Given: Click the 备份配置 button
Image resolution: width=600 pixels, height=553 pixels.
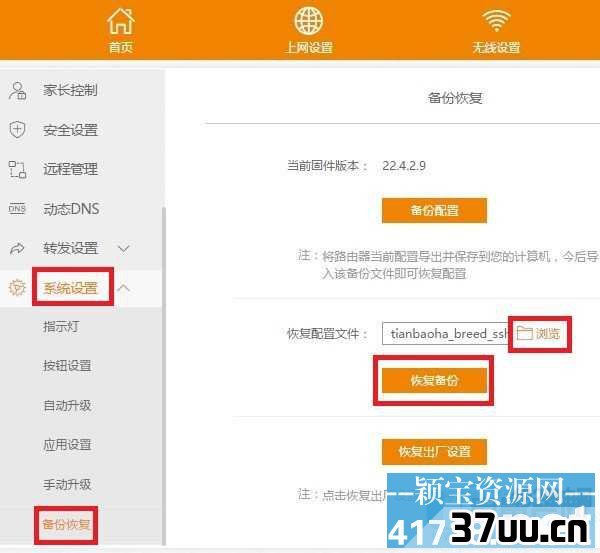Looking at the screenshot, I should [x=434, y=210].
